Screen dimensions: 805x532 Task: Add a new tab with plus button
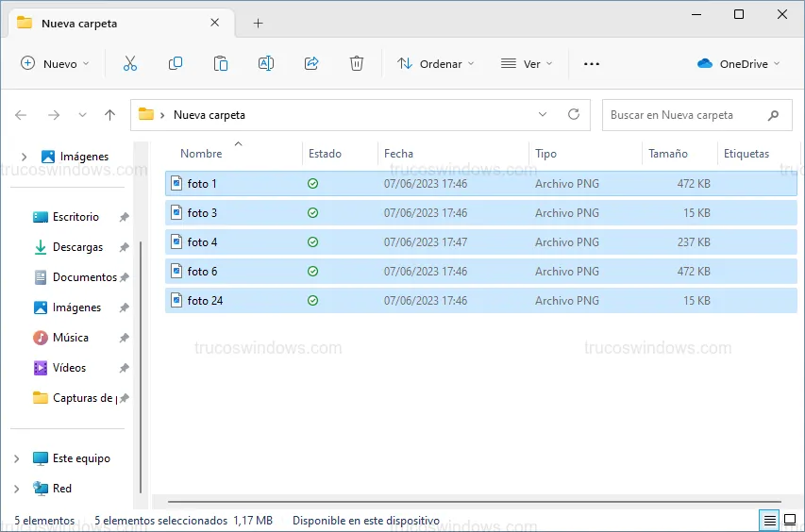[259, 23]
